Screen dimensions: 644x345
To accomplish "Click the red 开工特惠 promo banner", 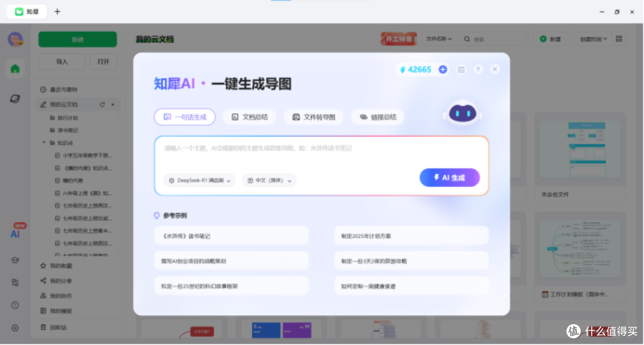I will pyautogui.click(x=398, y=39).
